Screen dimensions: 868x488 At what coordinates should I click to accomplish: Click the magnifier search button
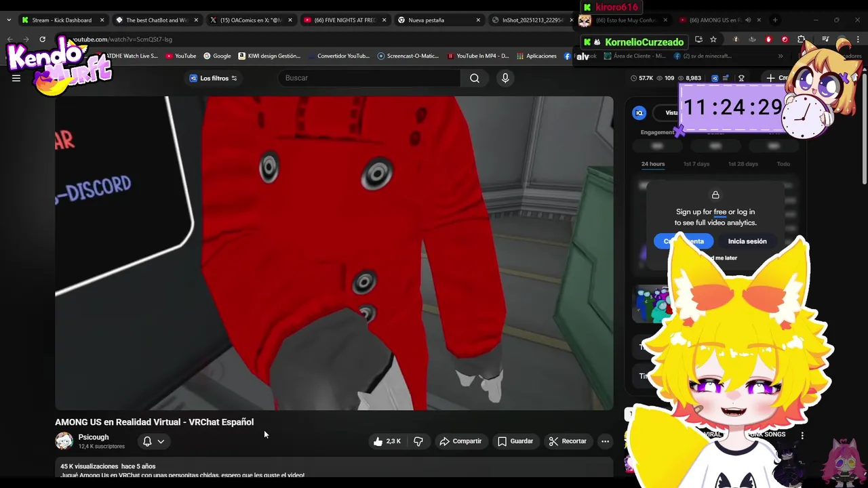click(475, 78)
